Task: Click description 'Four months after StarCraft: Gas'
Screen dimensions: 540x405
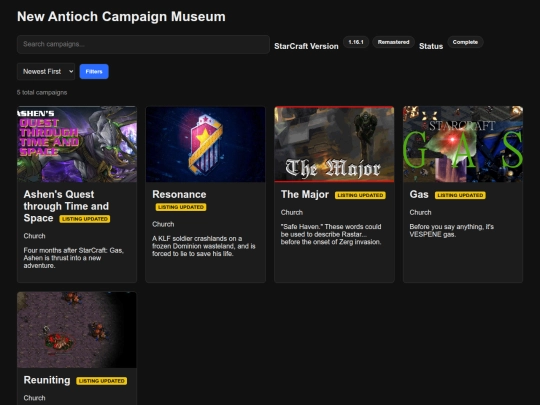Action: point(73,258)
